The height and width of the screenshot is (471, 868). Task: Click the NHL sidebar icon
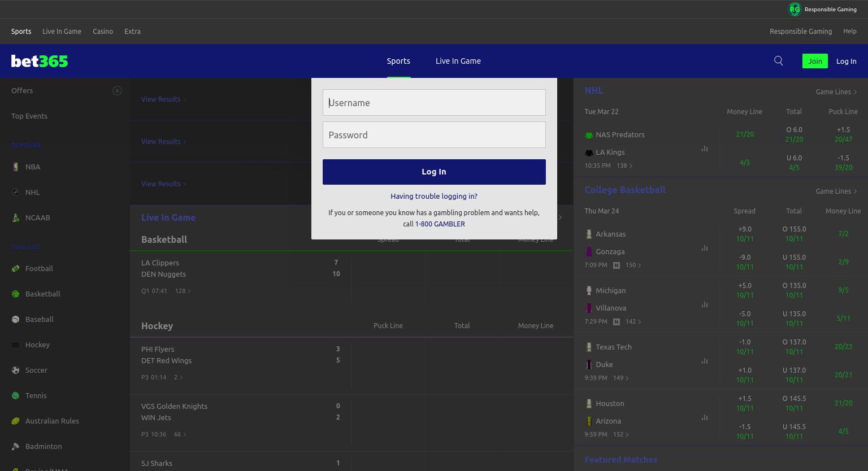click(x=15, y=192)
